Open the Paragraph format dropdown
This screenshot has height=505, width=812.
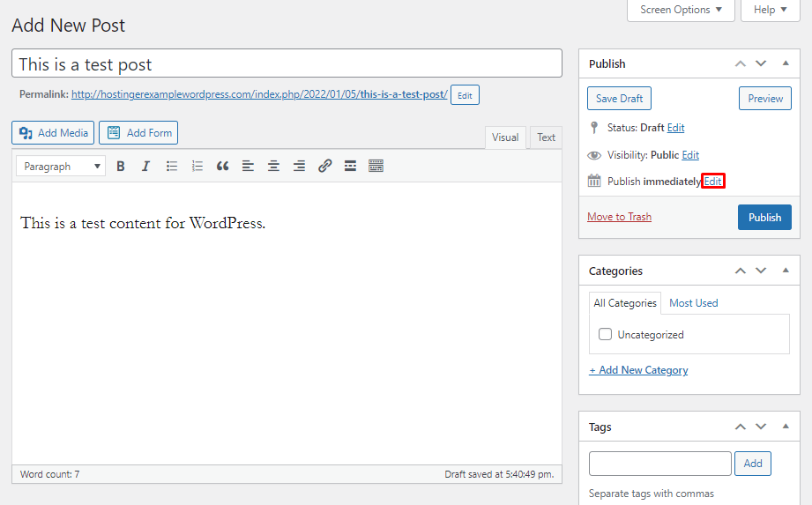point(61,166)
